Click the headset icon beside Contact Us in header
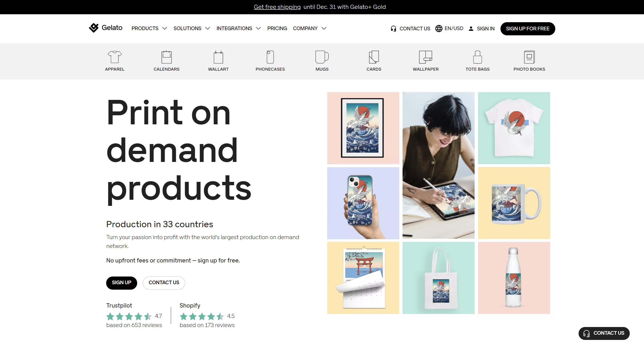644x344 pixels. click(393, 29)
